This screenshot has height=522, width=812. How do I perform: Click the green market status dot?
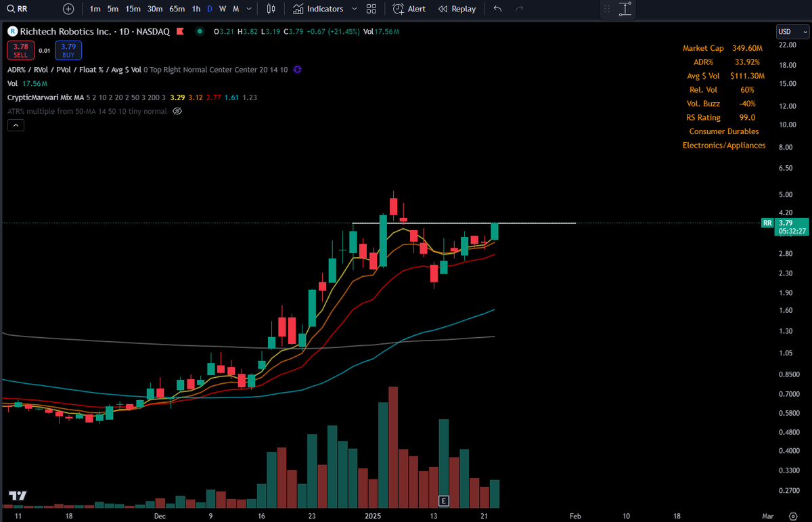(x=200, y=32)
